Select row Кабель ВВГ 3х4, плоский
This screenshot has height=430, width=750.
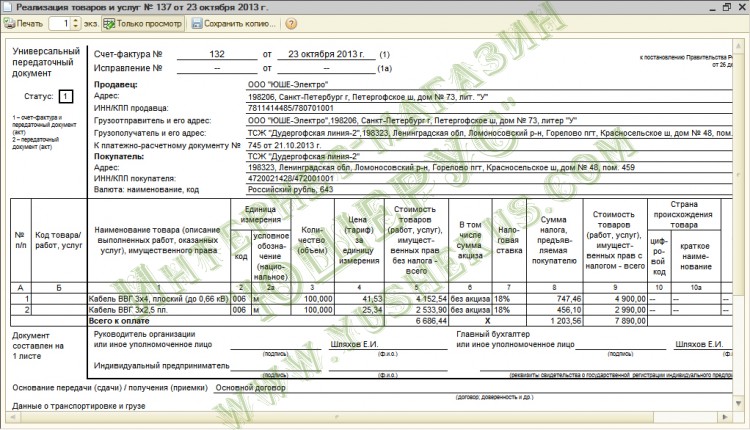point(159,299)
